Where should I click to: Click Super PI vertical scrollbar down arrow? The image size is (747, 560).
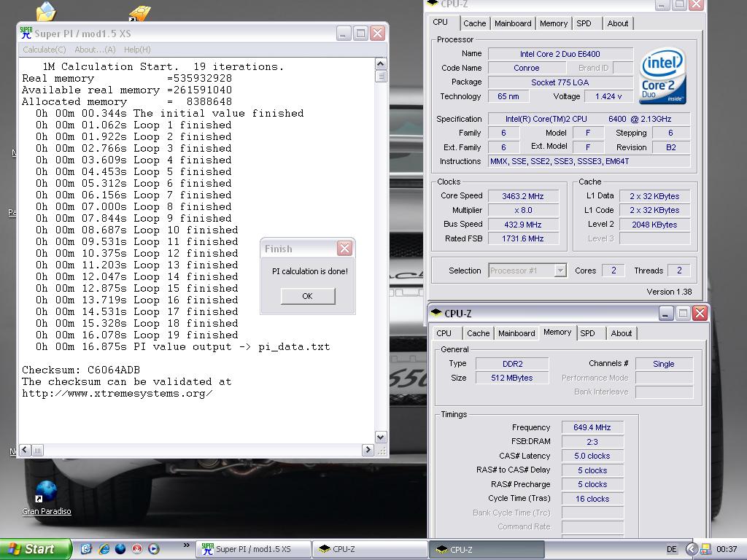tap(380, 437)
